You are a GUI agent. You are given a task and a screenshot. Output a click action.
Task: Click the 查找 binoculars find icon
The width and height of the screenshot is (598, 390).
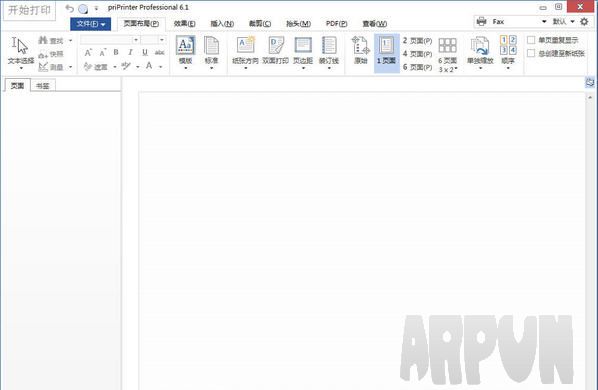(43, 40)
